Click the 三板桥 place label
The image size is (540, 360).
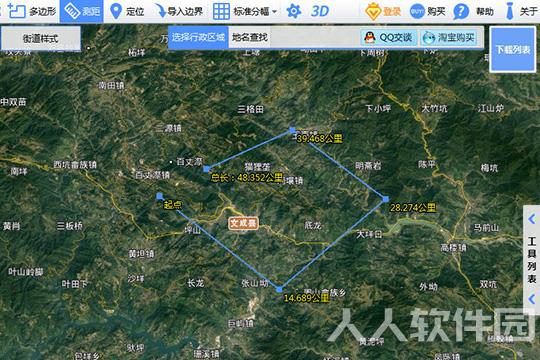pyautogui.click(x=70, y=226)
